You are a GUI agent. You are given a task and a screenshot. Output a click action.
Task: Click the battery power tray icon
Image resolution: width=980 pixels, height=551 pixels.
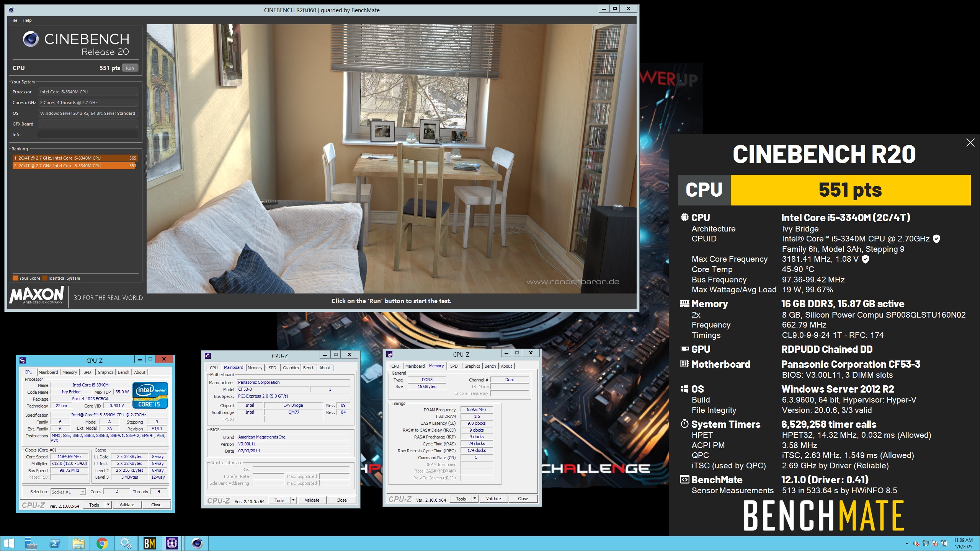[x=944, y=544]
